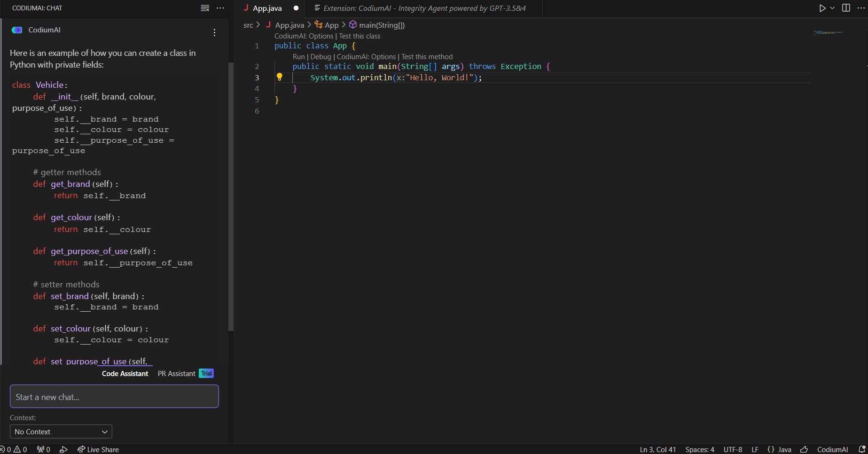Click the run and debug status bar icon

tap(63, 449)
